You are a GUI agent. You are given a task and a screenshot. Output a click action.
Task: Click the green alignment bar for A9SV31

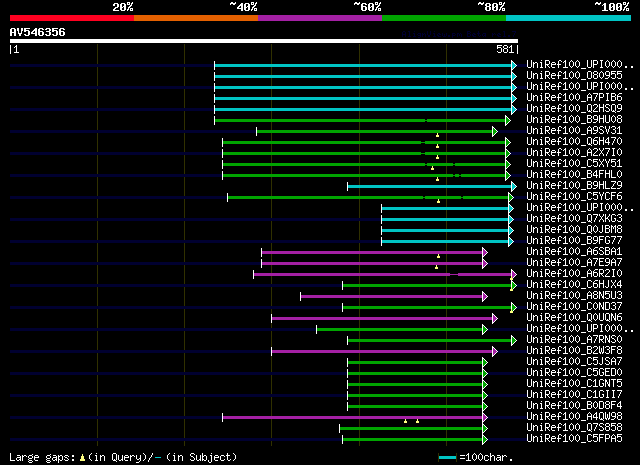[375, 131]
